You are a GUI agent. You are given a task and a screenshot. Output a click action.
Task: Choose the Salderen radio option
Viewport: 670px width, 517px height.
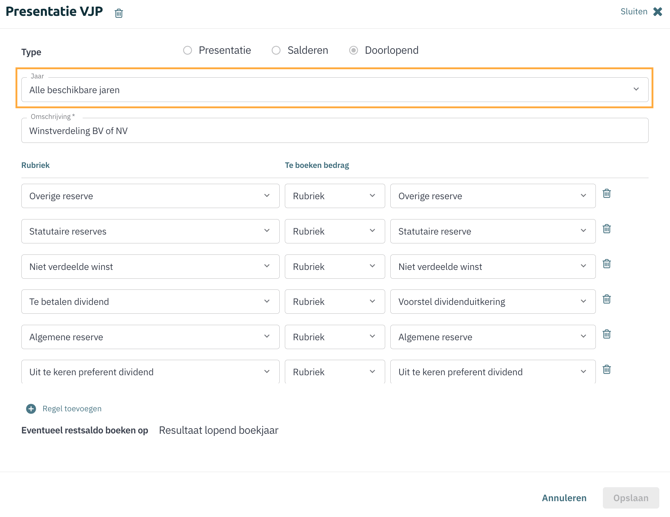pos(276,50)
